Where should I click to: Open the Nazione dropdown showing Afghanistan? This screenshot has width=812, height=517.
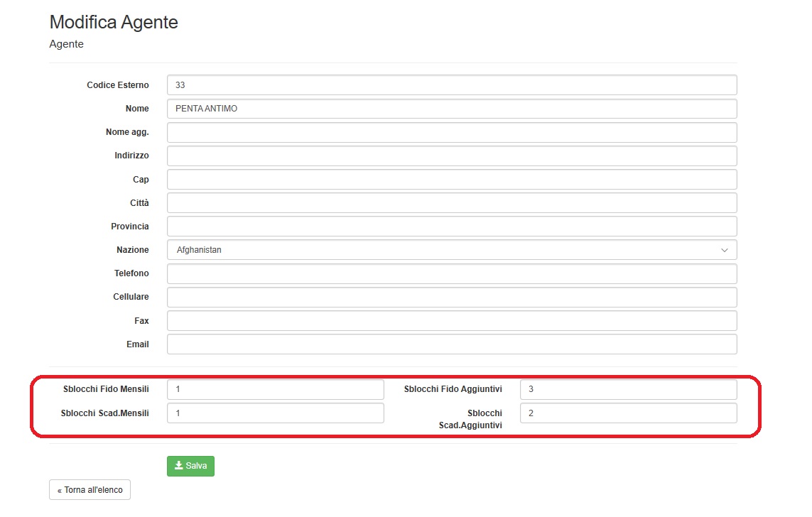point(451,250)
